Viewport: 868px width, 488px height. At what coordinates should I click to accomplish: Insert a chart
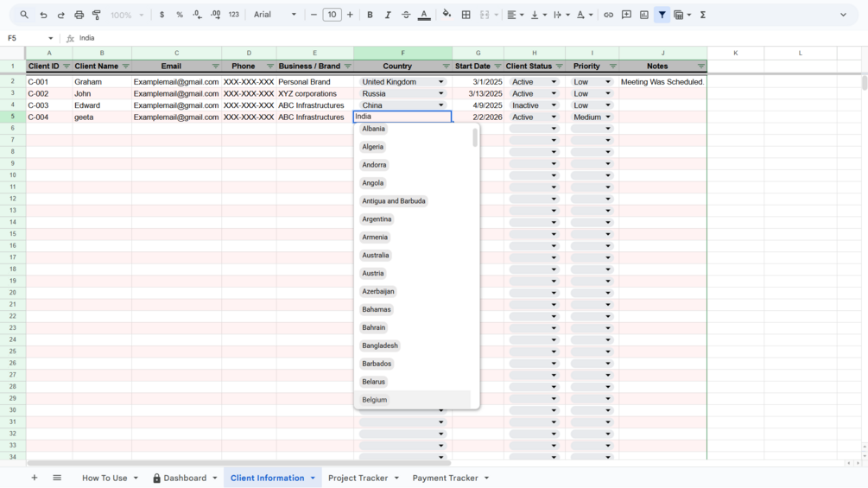point(643,15)
